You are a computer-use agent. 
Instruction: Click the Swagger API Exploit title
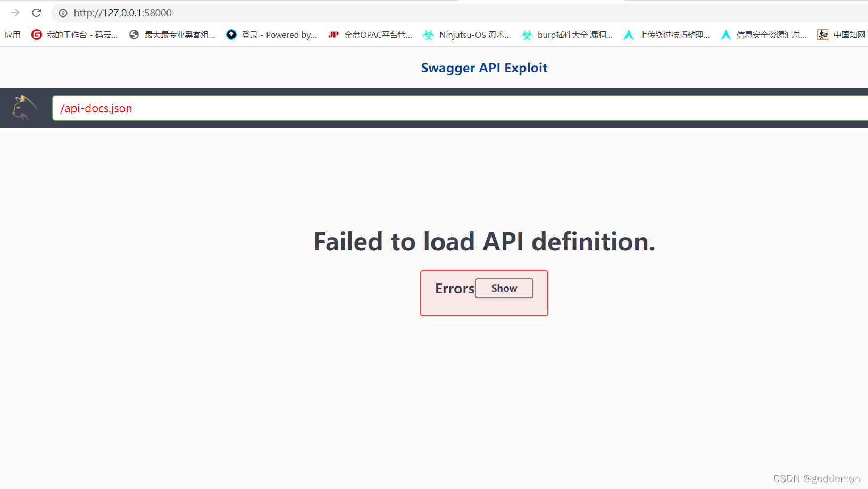pyautogui.click(x=484, y=68)
